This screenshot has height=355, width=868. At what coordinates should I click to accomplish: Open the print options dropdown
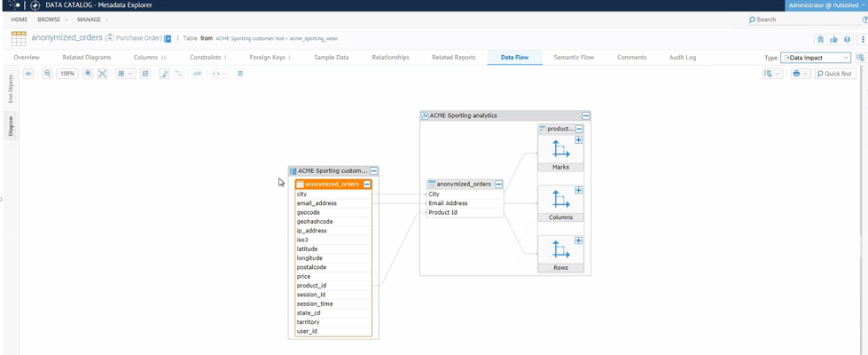800,74
